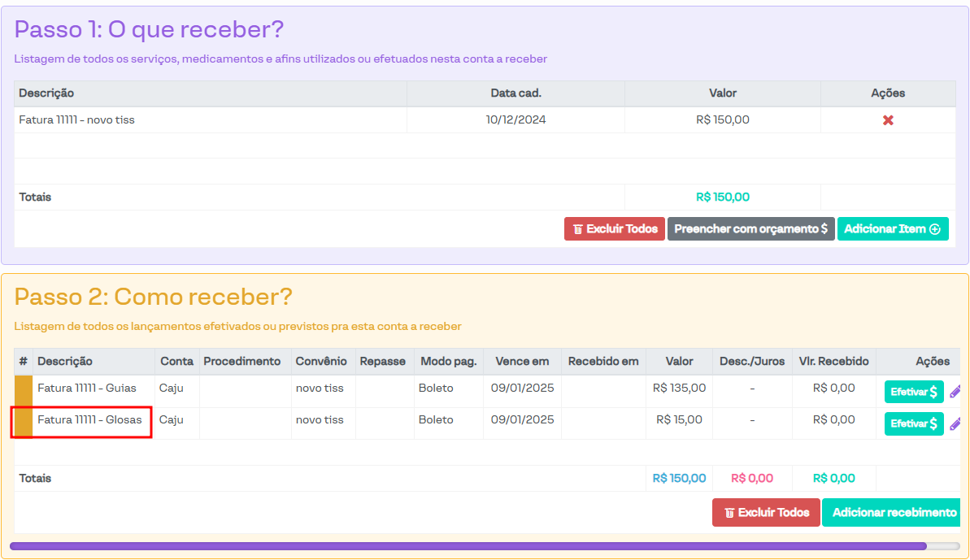This screenshot has width=970, height=560.
Task: Click the 'Data cad.' column header
Action: tap(515, 93)
